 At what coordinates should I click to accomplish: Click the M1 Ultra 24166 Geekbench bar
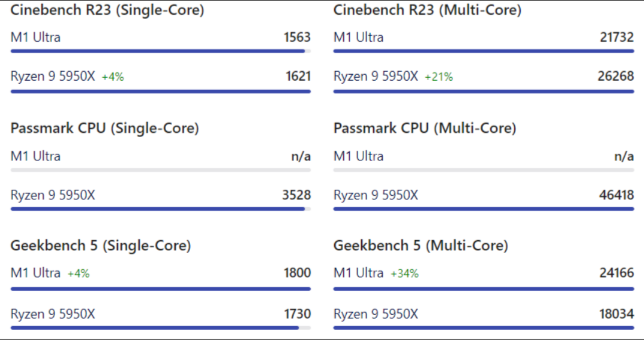point(483,289)
